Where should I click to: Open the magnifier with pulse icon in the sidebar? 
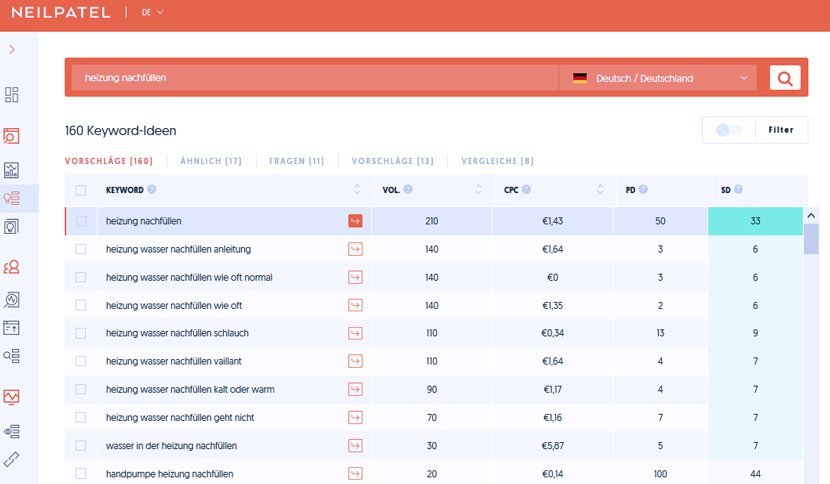(12, 300)
